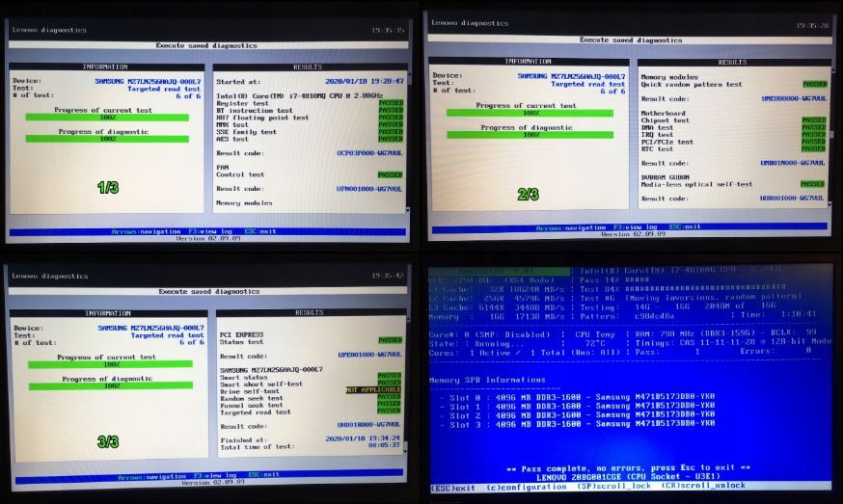The image size is (843, 504).
Task: Select the 'Smart status' row
Action: [x=311, y=377]
